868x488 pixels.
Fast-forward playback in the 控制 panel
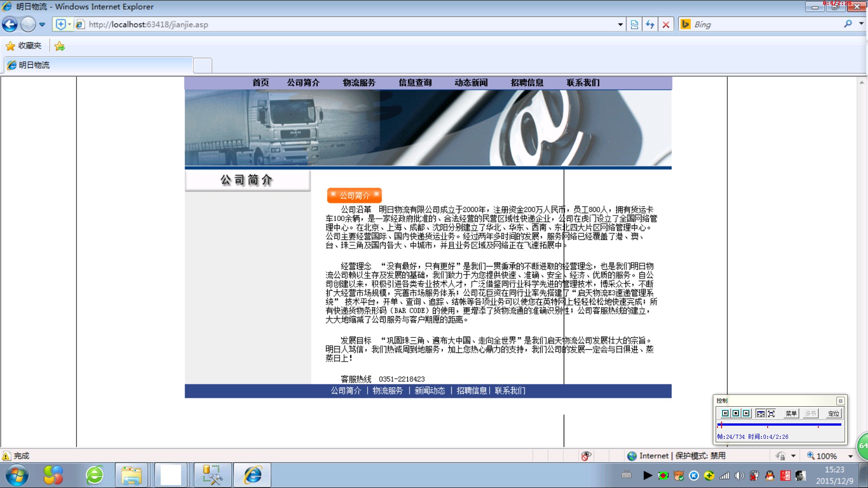(746, 413)
